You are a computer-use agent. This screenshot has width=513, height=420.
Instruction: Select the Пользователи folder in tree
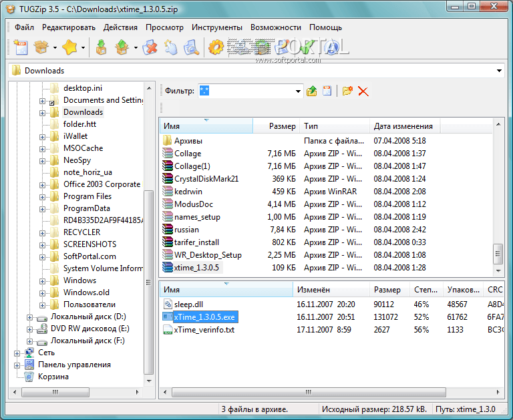tap(90, 304)
